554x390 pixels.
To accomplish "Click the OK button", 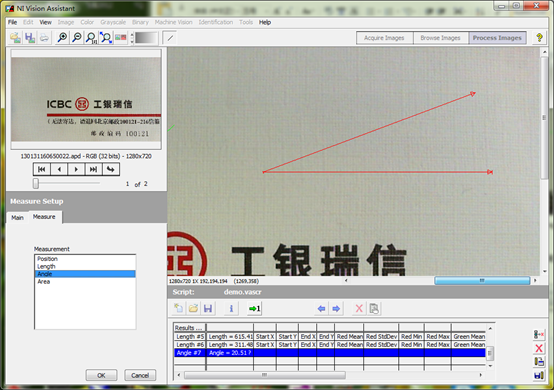I will [101, 375].
